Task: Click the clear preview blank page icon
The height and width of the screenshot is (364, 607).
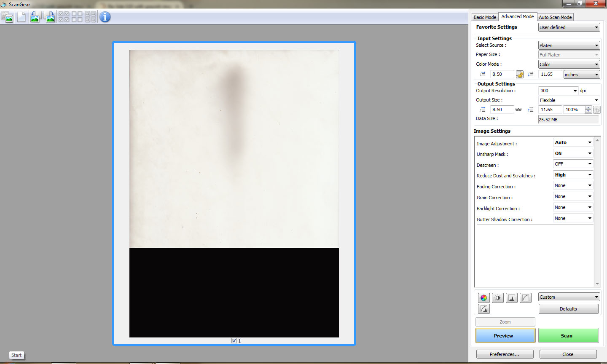Action: coord(21,17)
